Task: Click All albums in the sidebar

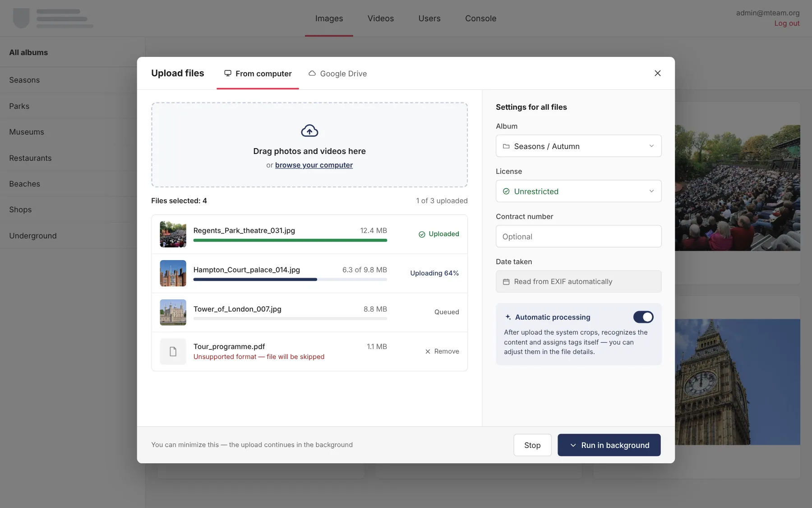Action: coord(28,52)
